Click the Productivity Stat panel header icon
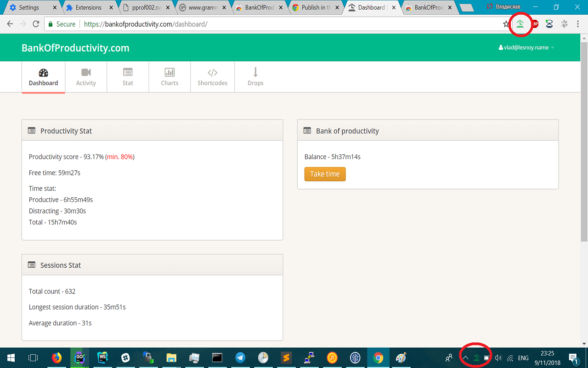This screenshot has width=588, height=368. click(x=32, y=131)
